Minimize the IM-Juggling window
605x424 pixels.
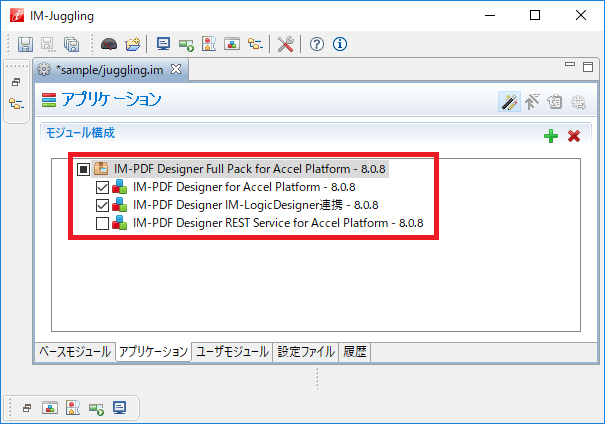pyautogui.click(x=490, y=15)
